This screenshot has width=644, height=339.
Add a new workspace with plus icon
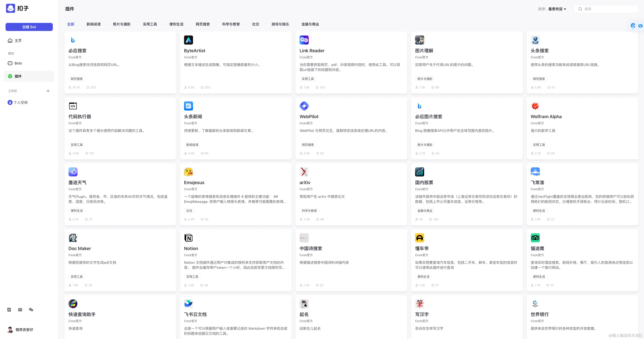pyautogui.click(x=48, y=91)
